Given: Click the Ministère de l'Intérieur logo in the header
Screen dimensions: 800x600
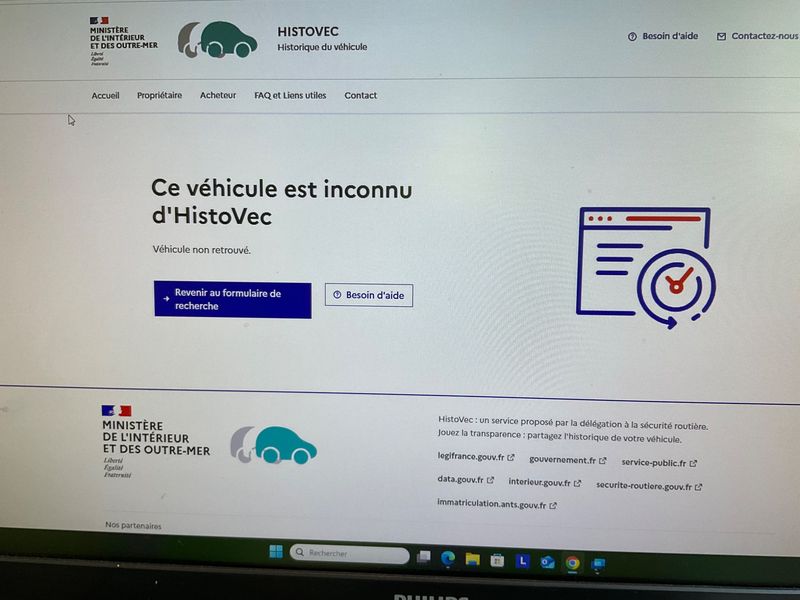Looking at the screenshot, I should pos(123,41).
